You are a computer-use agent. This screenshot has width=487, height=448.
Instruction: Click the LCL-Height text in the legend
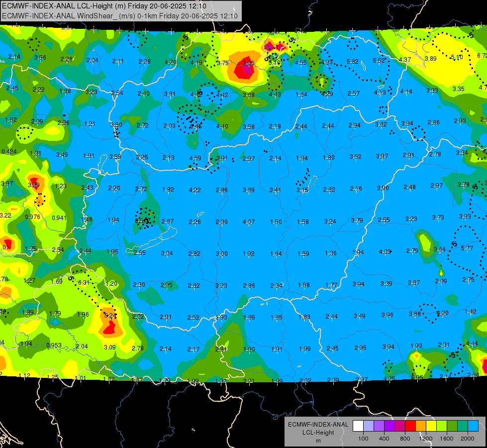click(x=318, y=433)
